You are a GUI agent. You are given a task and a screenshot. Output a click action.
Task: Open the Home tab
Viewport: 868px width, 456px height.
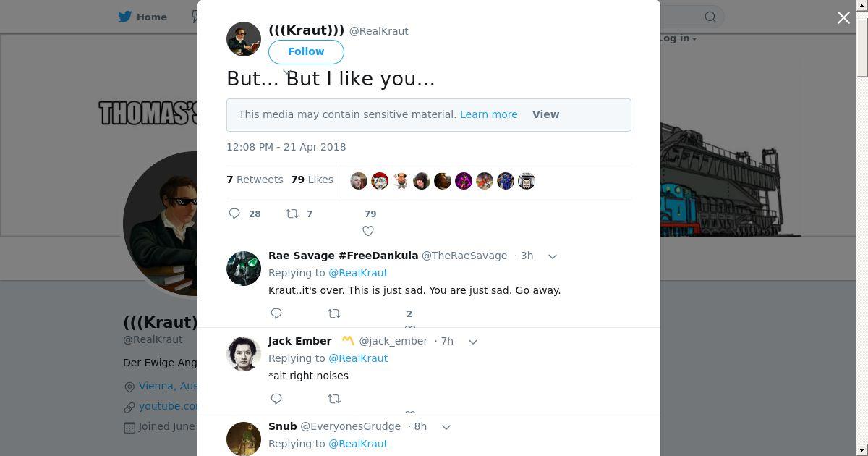[143, 17]
